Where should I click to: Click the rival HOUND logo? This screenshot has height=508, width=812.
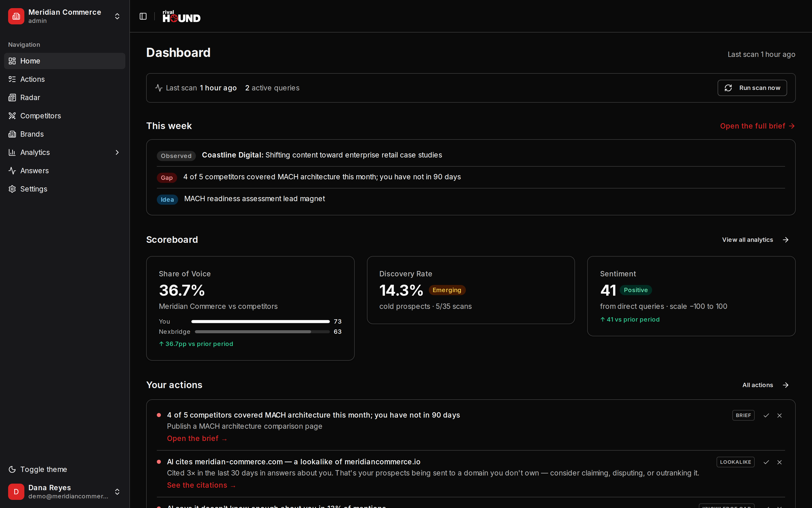181,16
